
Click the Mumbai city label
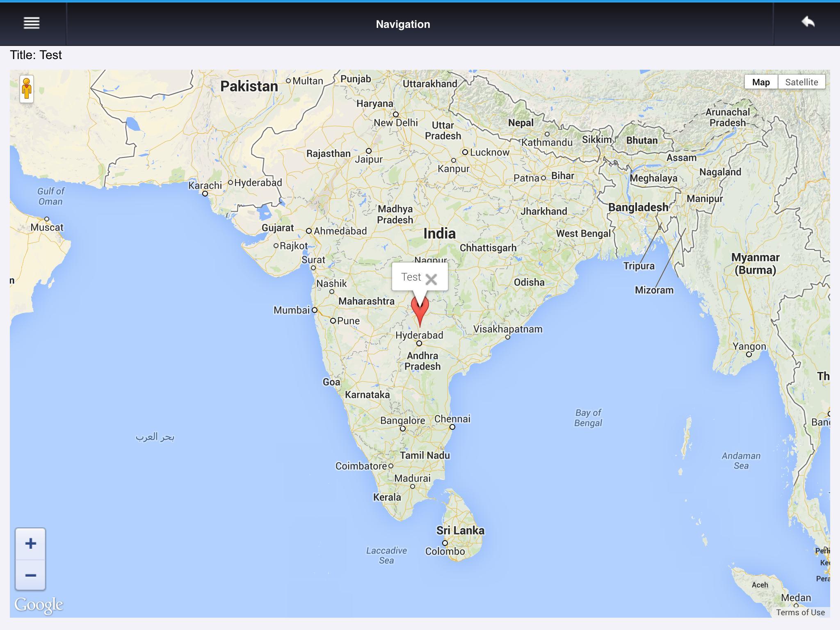292,310
